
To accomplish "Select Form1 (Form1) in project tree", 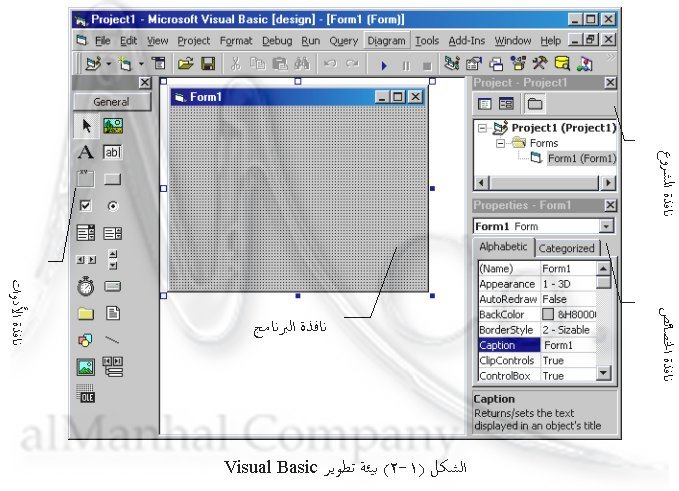I will [x=582, y=158].
